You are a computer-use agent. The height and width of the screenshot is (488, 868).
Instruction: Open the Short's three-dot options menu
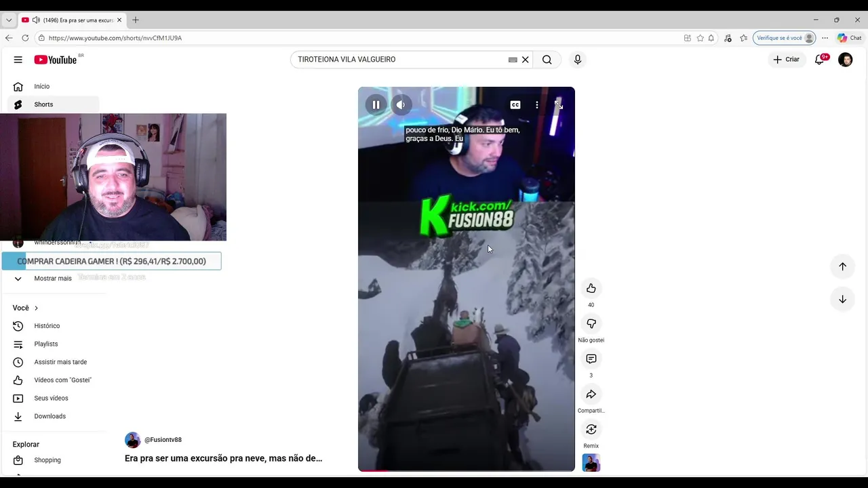(537, 105)
